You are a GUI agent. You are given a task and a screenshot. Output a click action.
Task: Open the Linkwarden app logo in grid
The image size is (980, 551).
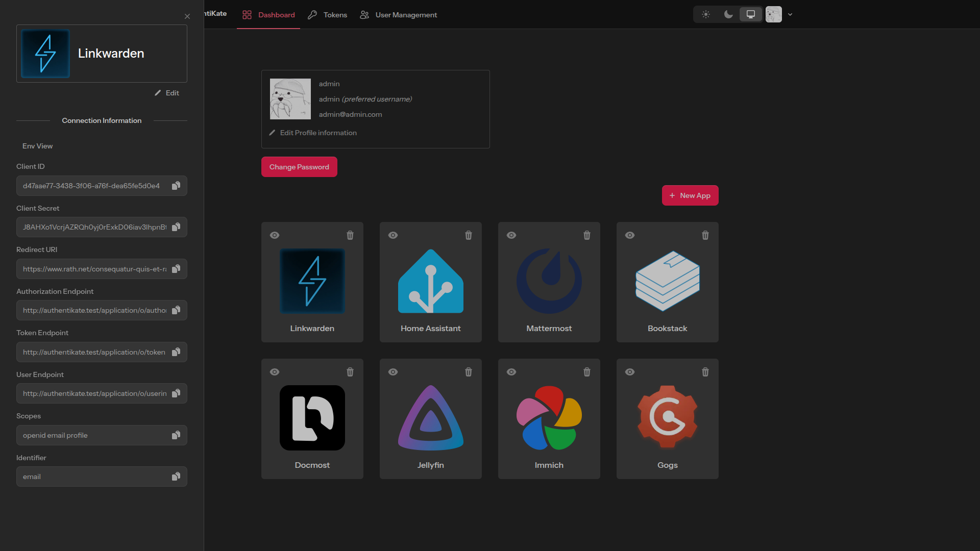click(x=312, y=281)
